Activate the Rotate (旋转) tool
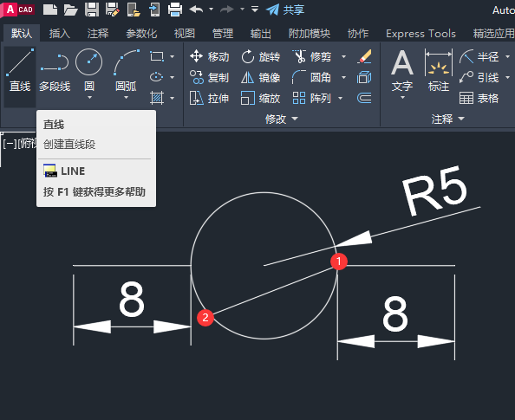Image resolution: width=515 pixels, height=420 pixels. tap(261, 57)
